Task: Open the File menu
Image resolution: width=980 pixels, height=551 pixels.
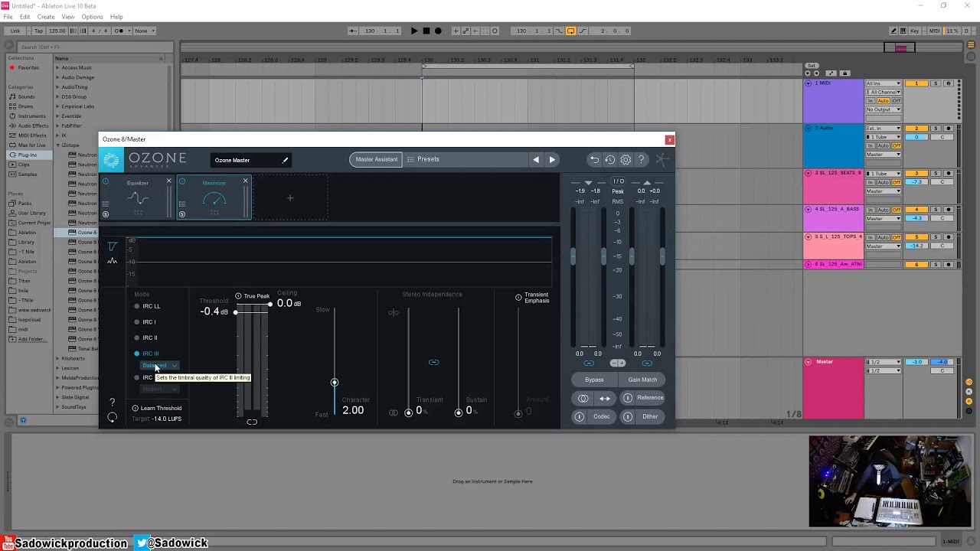Action: pyautogui.click(x=8, y=17)
